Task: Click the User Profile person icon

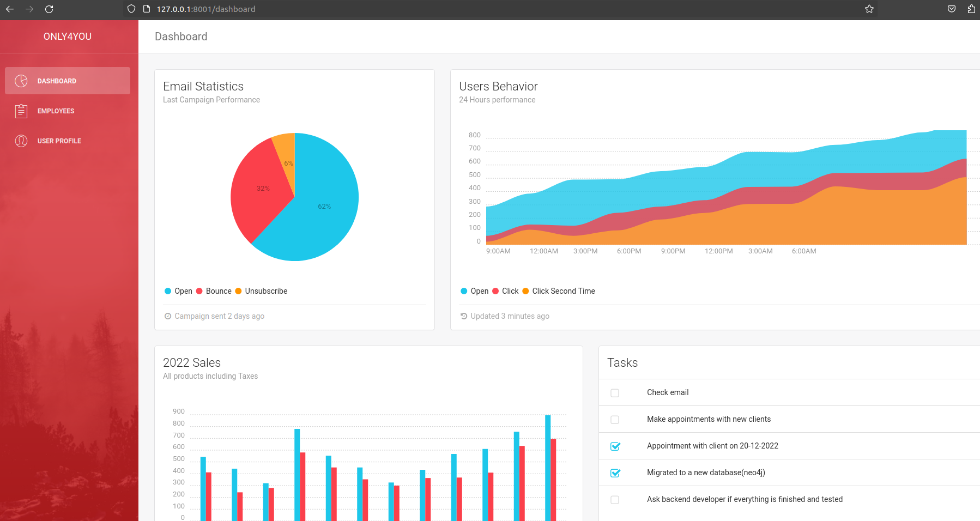Action: (x=21, y=141)
